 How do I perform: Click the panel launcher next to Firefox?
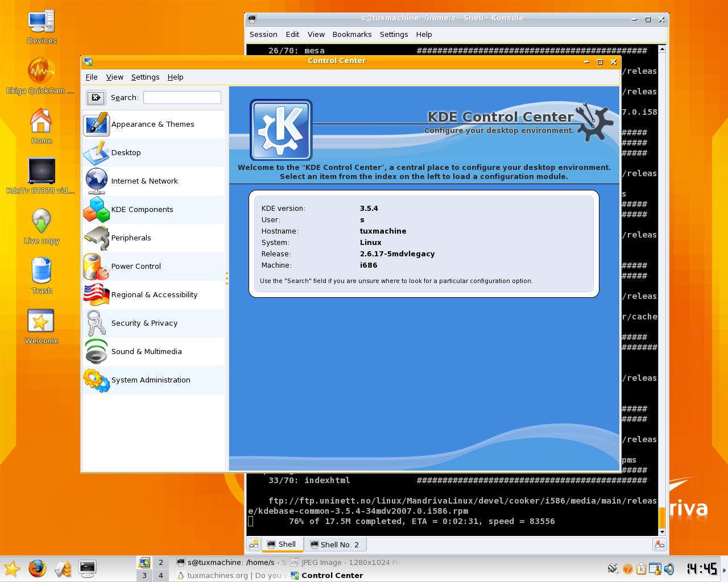(63, 568)
